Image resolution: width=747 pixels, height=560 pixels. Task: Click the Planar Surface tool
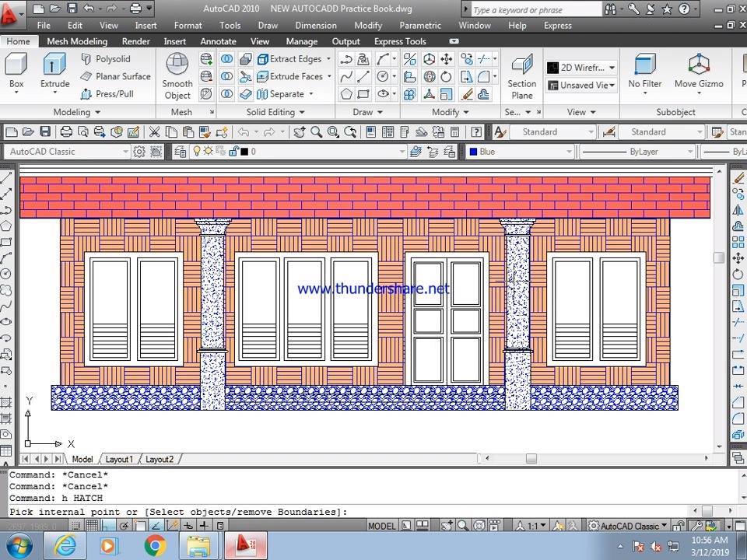click(115, 76)
